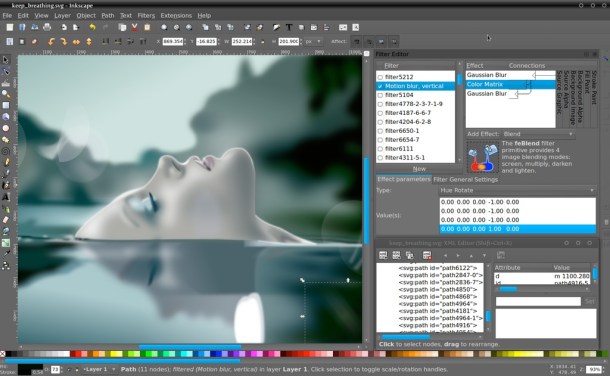The width and height of the screenshot is (610, 376).
Task: Click the New filter button
Action: (x=419, y=169)
